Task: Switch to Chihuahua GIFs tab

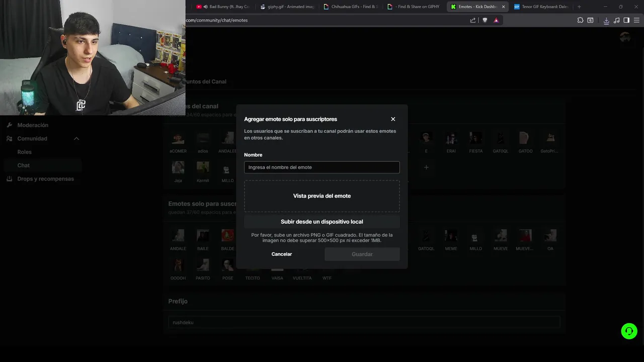Action: [351, 7]
